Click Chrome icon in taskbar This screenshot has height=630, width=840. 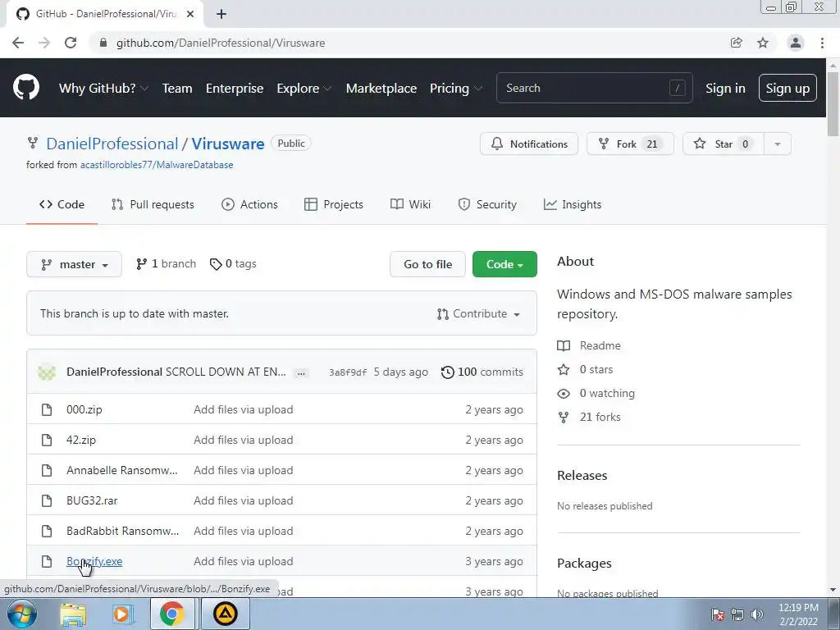pyautogui.click(x=171, y=614)
